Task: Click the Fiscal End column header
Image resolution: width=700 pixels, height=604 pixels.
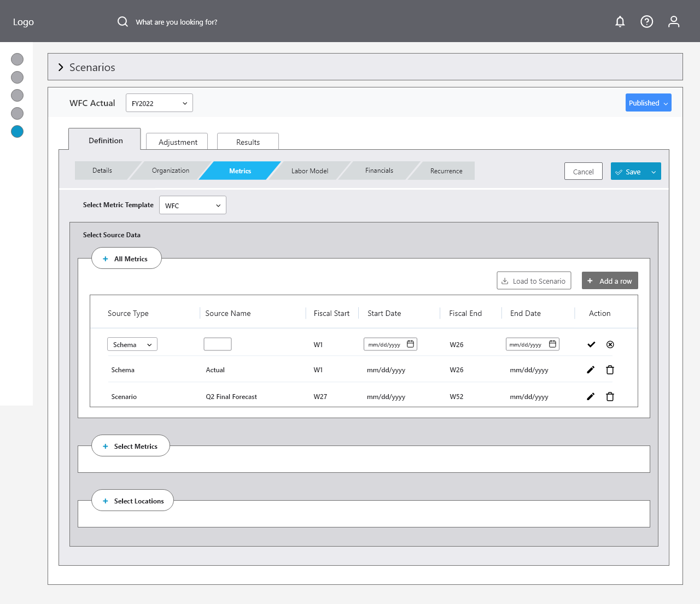Action: (465, 313)
